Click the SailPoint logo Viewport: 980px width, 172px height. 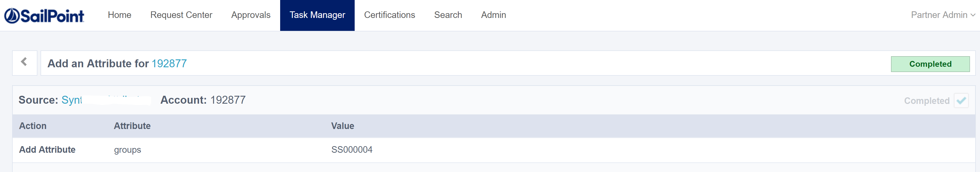pos(44,16)
